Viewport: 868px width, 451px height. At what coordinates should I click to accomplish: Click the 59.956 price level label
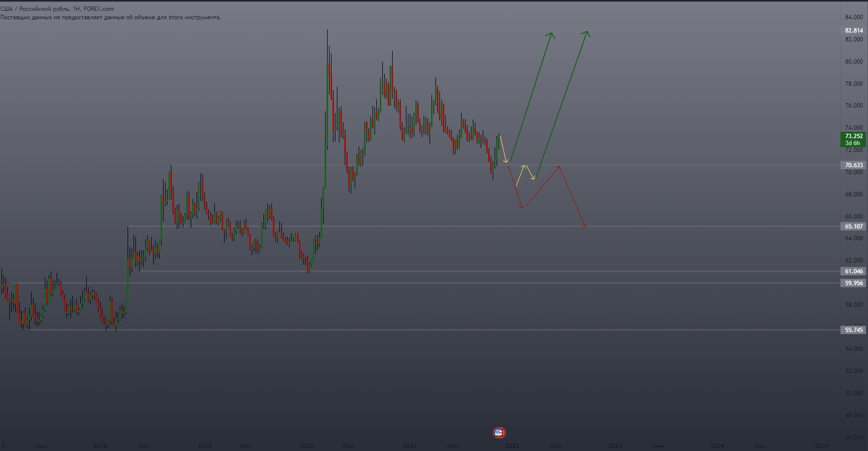tap(854, 283)
